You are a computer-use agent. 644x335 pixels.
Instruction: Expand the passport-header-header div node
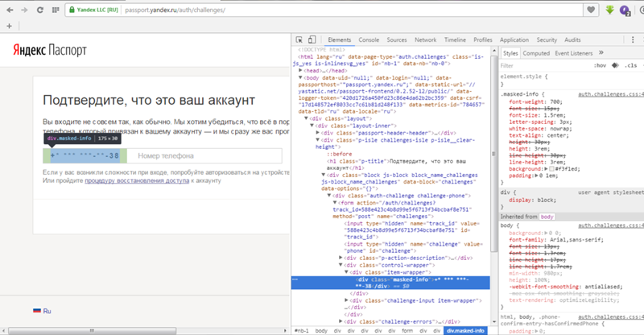(x=317, y=133)
